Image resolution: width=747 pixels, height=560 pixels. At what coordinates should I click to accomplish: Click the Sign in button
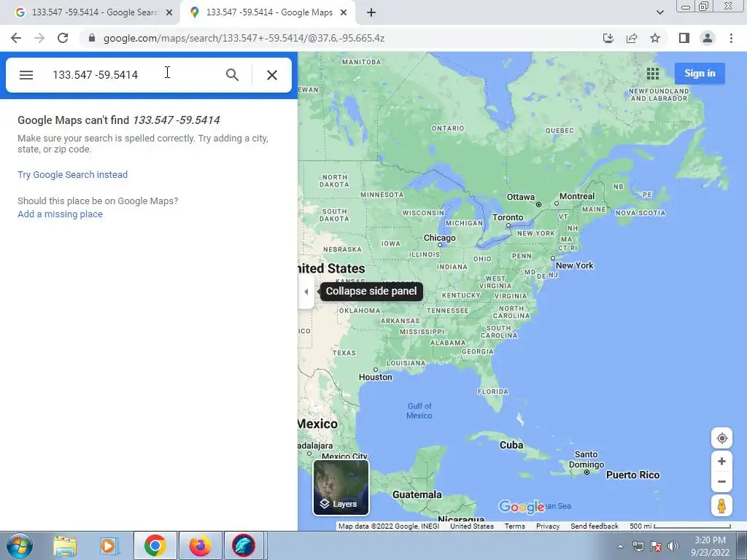pyautogui.click(x=700, y=74)
